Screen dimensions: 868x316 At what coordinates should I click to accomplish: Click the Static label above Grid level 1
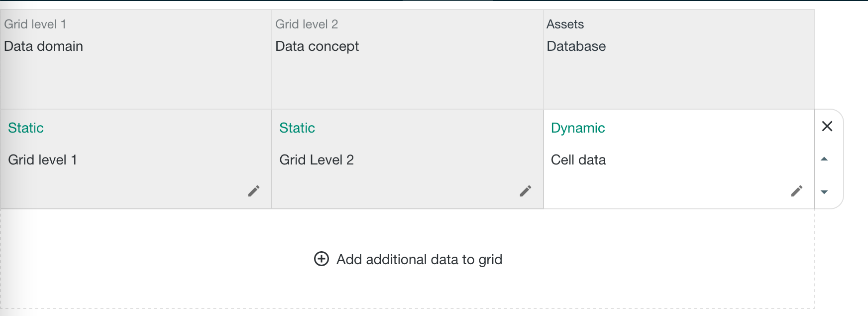tap(26, 128)
